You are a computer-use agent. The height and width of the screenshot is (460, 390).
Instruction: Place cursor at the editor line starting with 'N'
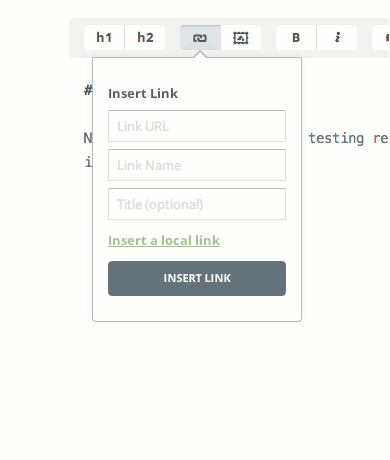88,138
